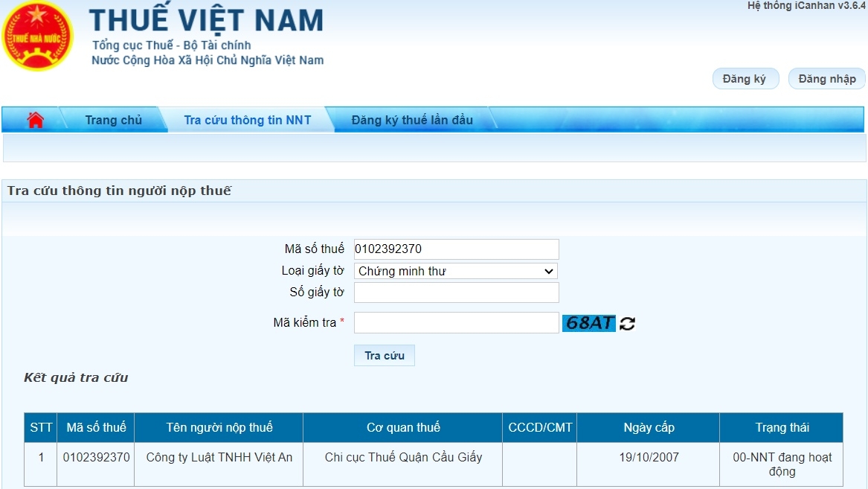Focus the Mã số thuế input field
Image resolution: width=868 pixels, height=489 pixels.
456,249
